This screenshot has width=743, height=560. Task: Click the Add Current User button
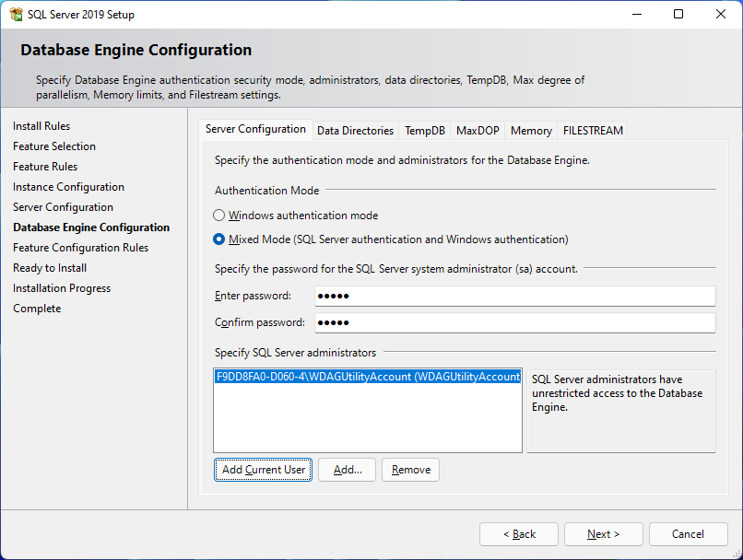(263, 470)
